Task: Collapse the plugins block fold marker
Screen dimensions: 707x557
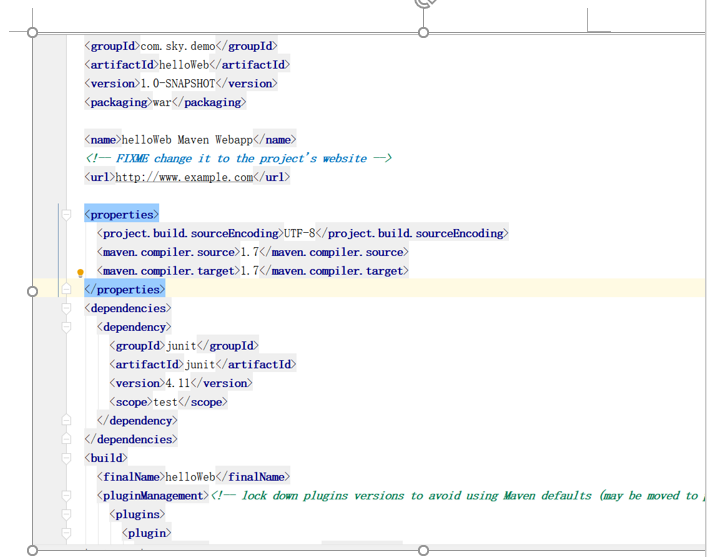Action: (x=66, y=515)
